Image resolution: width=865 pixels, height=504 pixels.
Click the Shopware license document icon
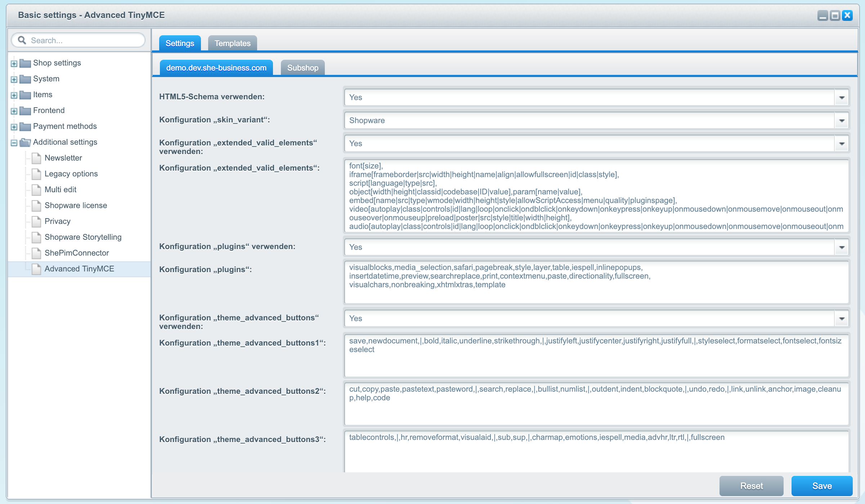click(36, 206)
